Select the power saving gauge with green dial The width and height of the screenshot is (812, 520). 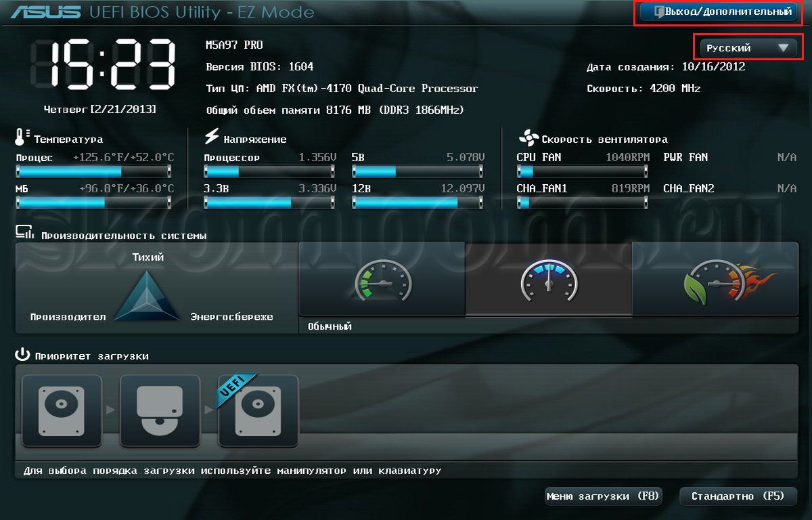pyautogui.click(x=382, y=279)
